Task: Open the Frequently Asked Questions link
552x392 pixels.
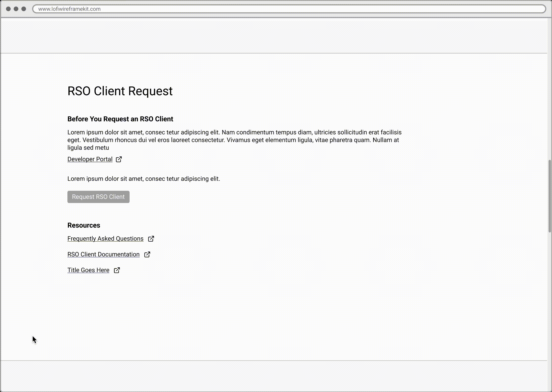Action: click(x=105, y=239)
